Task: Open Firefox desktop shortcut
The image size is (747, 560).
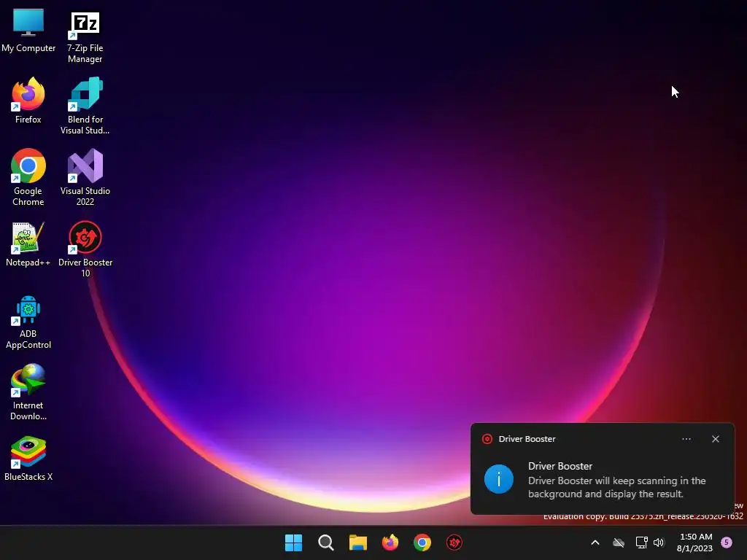Action: [28, 101]
